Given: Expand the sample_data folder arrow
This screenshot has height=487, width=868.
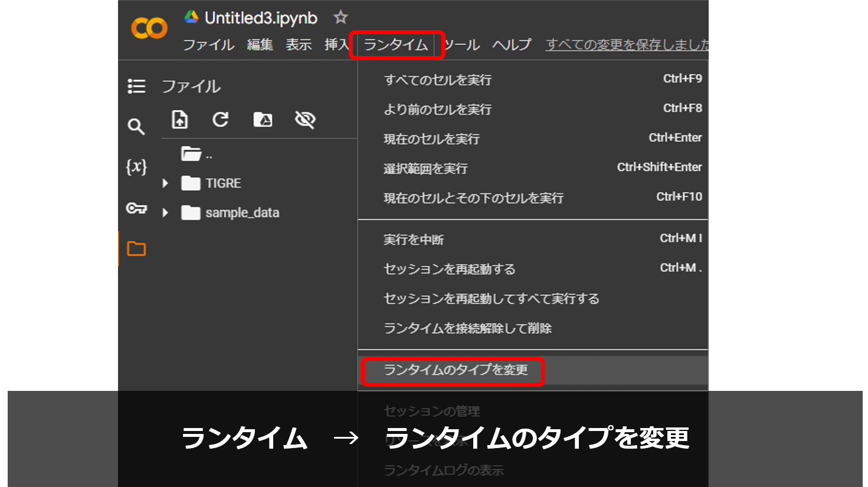Looking at the screenshot, I should click(x=165, y=213).
